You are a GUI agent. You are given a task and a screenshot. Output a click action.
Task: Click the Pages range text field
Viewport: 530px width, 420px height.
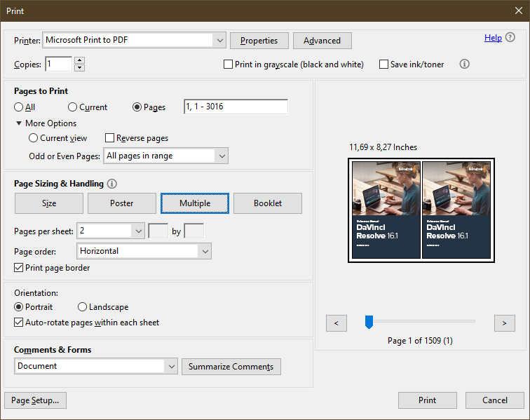click(x=236, y=107)
